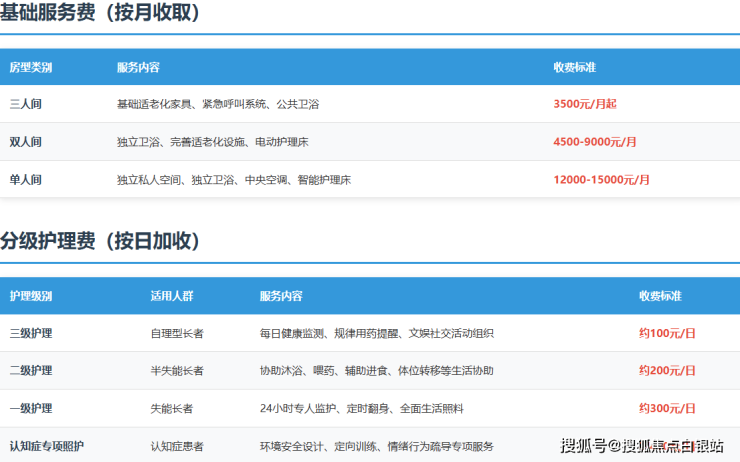Viewport: 740px width, 462px height.
Task: Click the 三人间 row label
Action: (x=25, y=104)
